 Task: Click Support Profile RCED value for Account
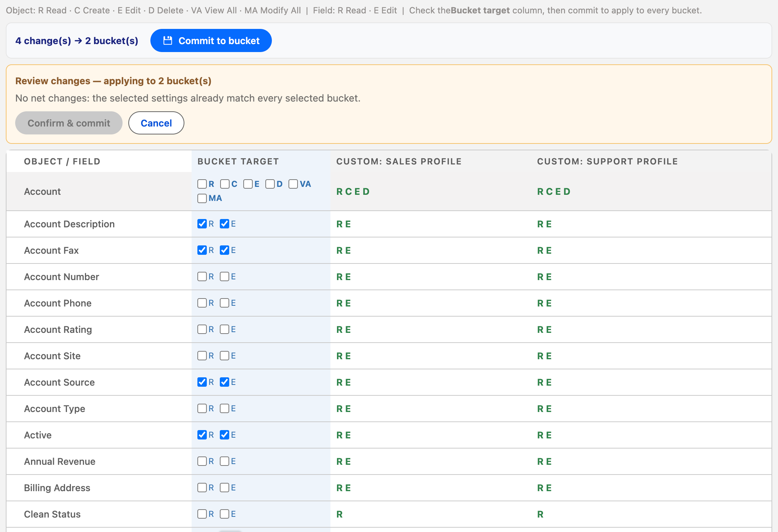(x=554, y=192)
